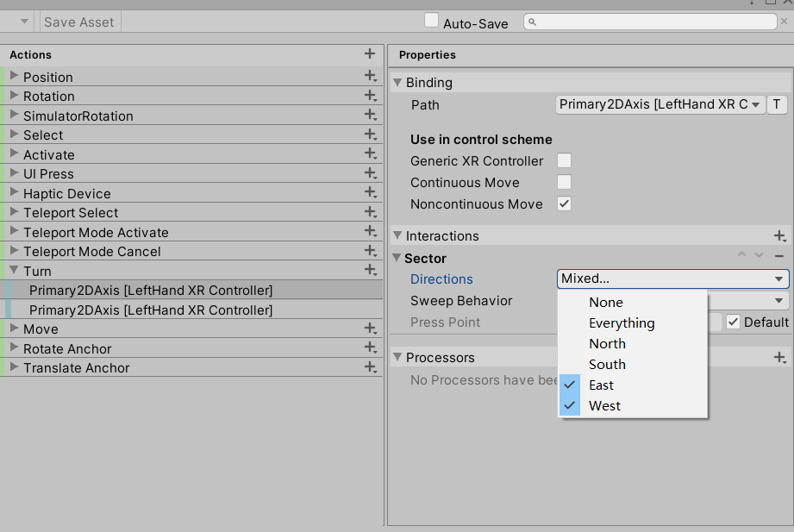Add binding to the Turn action
This screenshot has height=532, width=794.
pyautogui.click(x=370, y=271)
